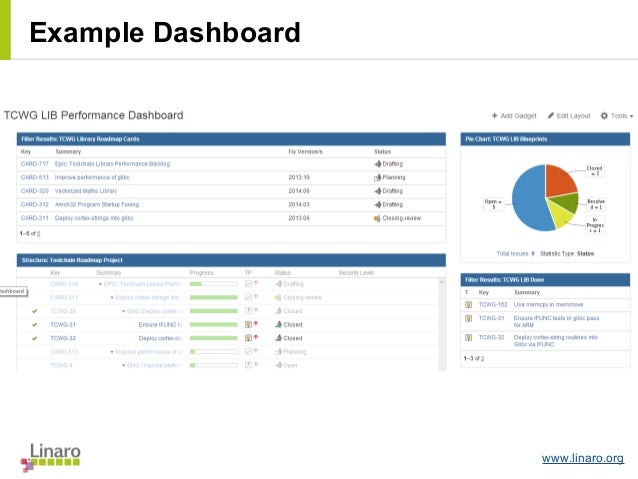The image size is (638, 479).
Task: Click green checkmark on TCWG-31 structure row
Action: (35, 325)
